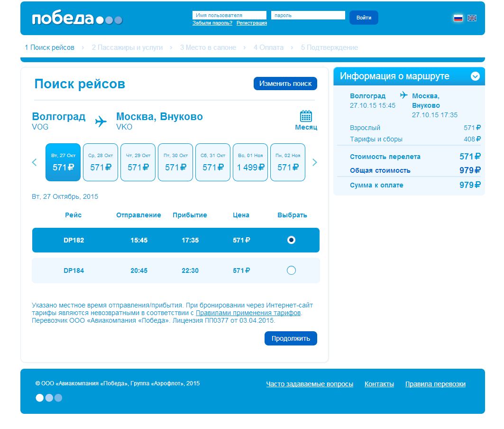The width and height of the screenshot is (504, 429).
Task: Click the Взрослый fare row
Action: click(415, 128)
